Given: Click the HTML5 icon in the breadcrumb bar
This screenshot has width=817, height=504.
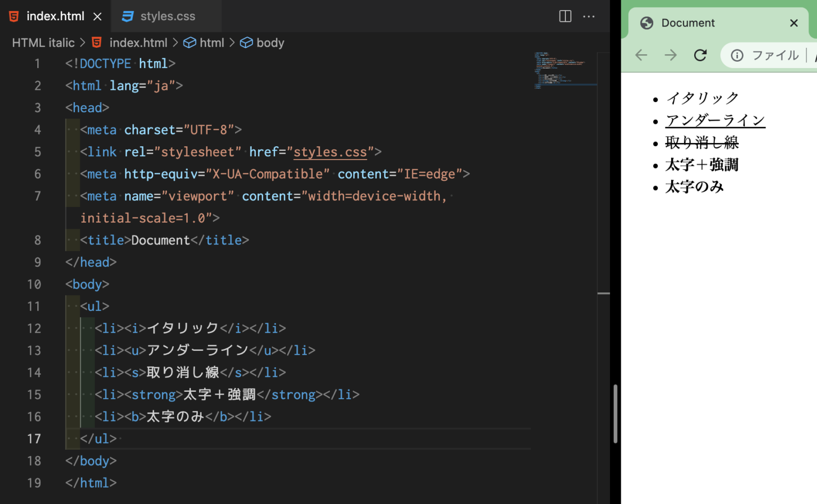Looking at the screenshot, I should (96, 43).
